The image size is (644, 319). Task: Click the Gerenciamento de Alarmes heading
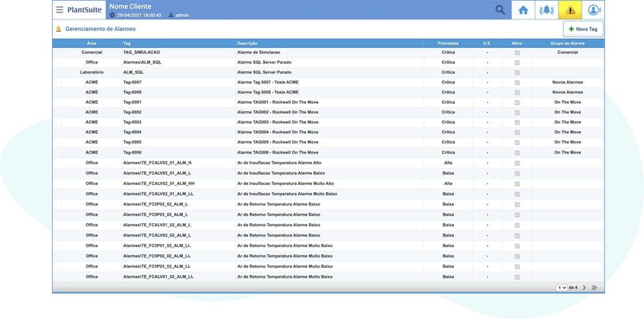100,29
